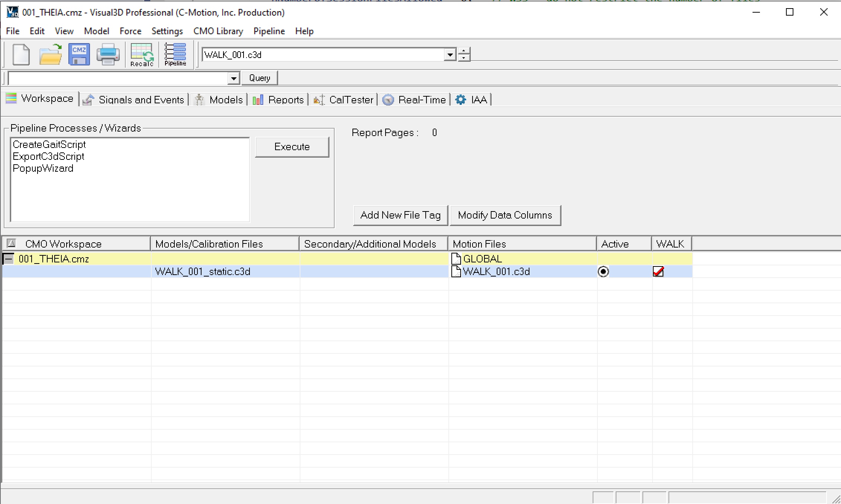Switch to Signals and Events tab
This screenshot has height=504, width=841.
tap(133, 100)
